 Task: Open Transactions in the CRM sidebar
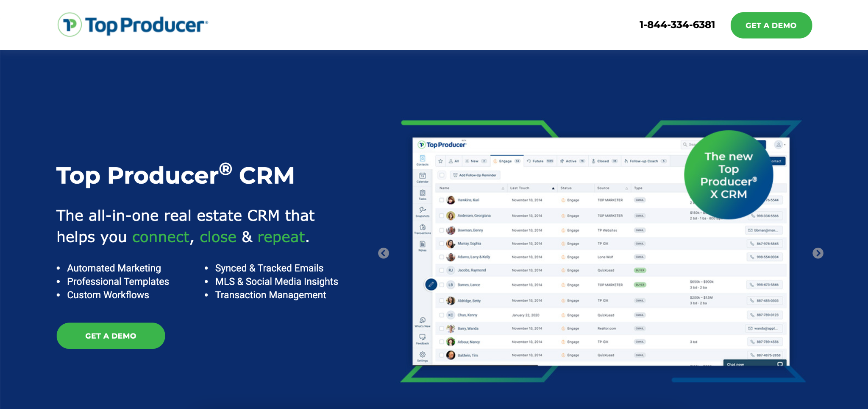(x=423, y=229)
